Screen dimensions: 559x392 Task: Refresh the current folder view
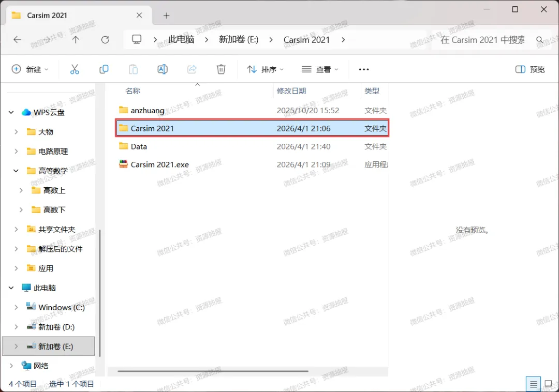point(105,39)
